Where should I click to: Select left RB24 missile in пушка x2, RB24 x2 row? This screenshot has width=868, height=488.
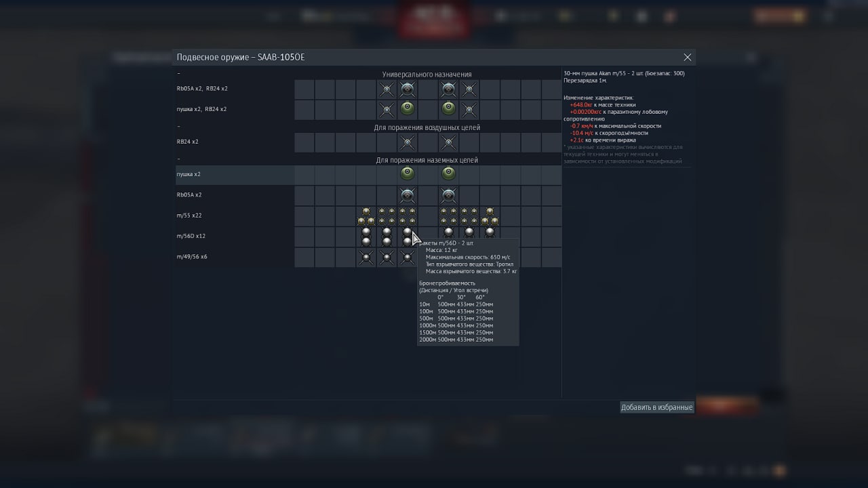coord(387,109)
